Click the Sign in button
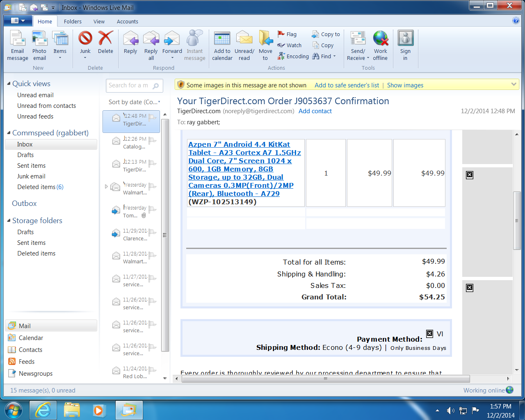 click(x=405, y=46)
